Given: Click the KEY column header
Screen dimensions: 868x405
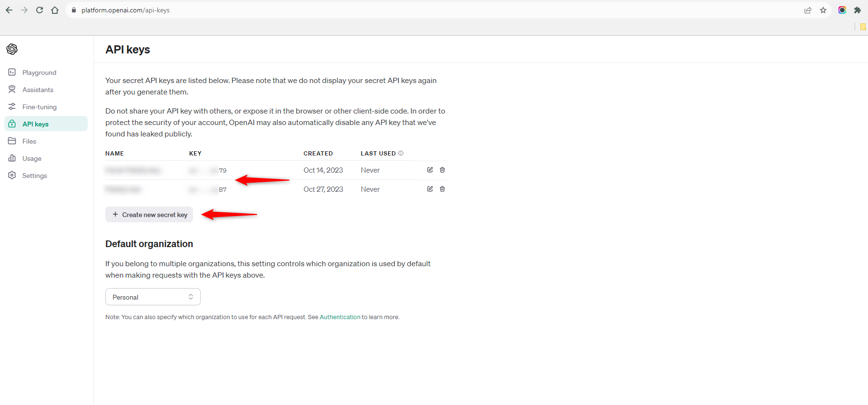Looking at the screenshot, I should 195,154.
